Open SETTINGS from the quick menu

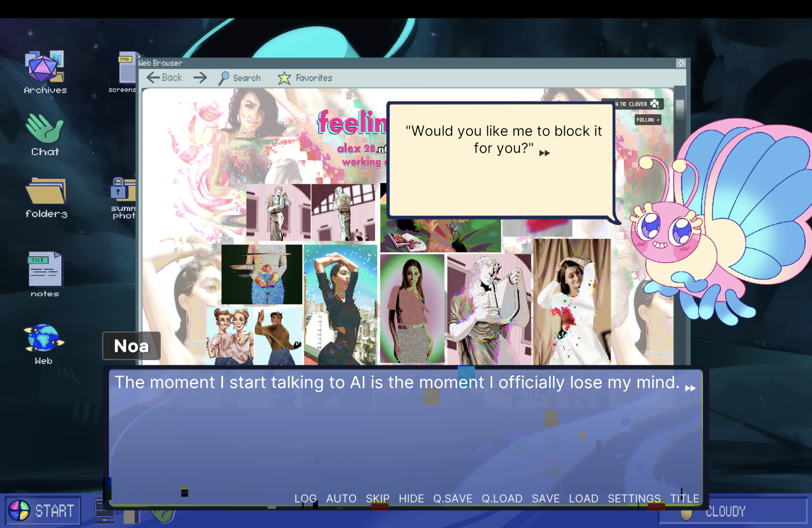point(634,499)
